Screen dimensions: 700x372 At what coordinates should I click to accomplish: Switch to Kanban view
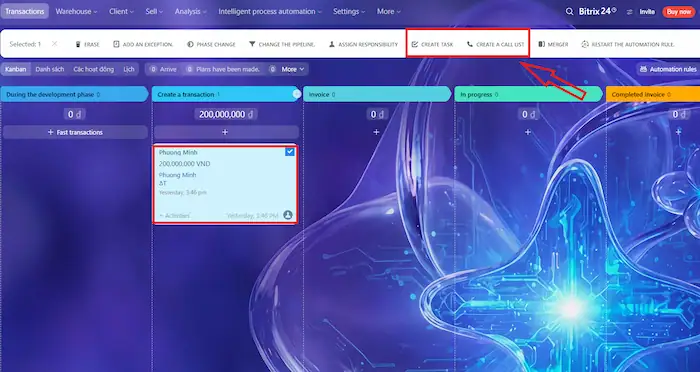16,69
